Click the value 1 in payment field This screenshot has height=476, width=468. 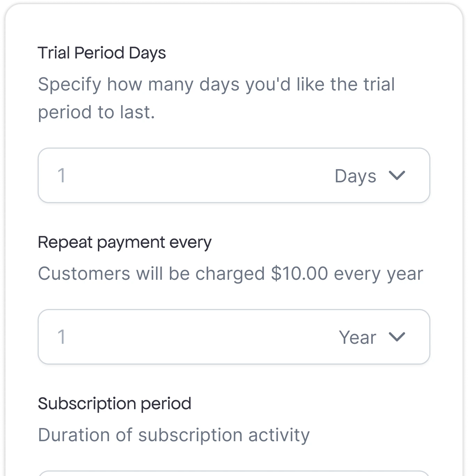(x=62, y=337)
